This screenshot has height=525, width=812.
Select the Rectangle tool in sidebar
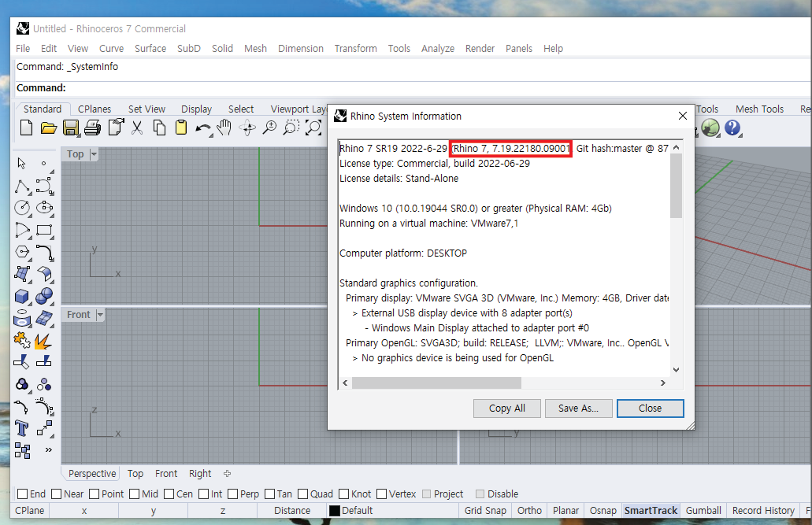pyautogui.click(x=45, y=230)
